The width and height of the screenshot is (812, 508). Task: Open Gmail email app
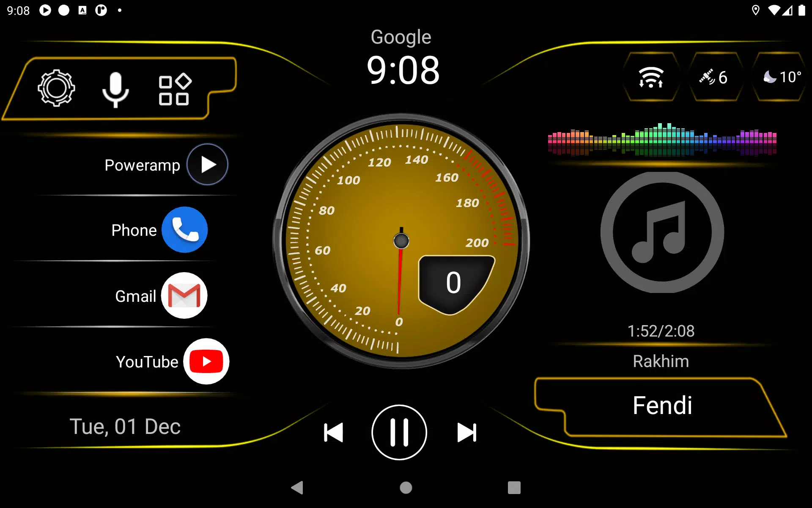coord(184,295)
